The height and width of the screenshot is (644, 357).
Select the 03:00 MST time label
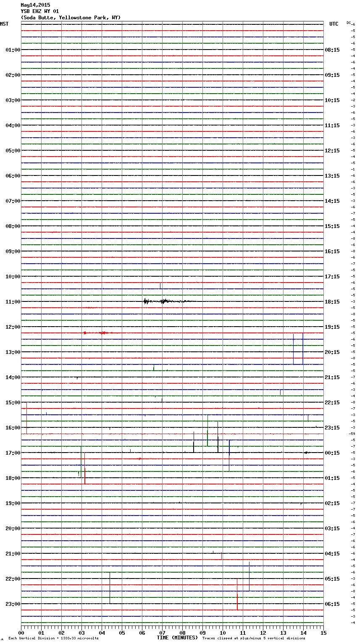(13, 100)
